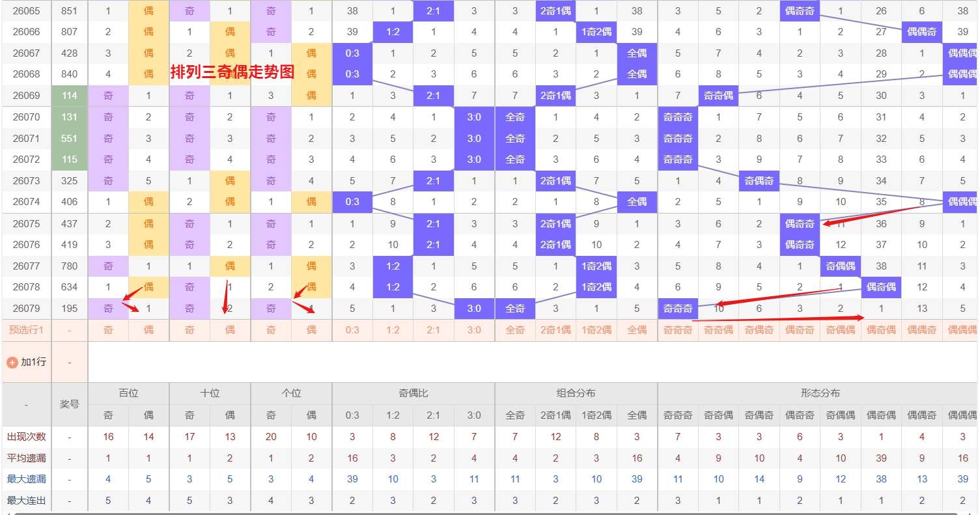The width and height of the screenshot is (980, 515).
Task: Click the 形态分布 column group header
Action: 820,393
